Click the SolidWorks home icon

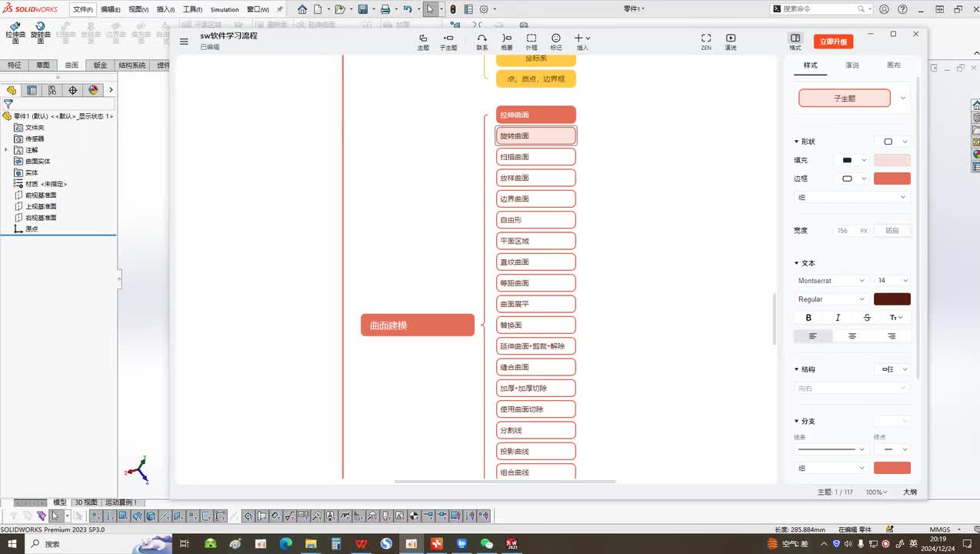[x=302, y=9]
